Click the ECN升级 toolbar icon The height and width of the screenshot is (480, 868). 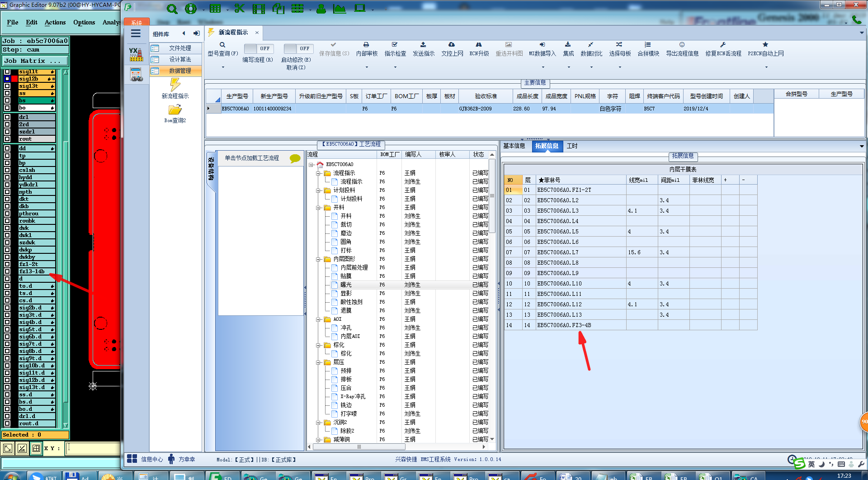479,45
